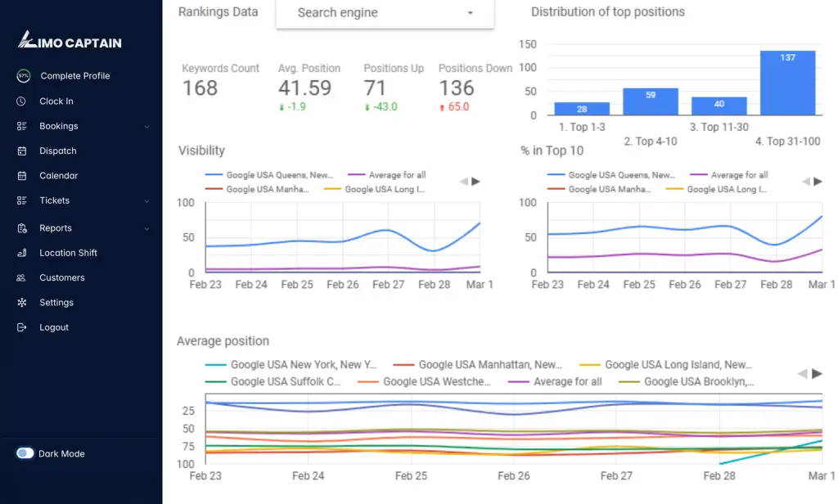Expand the Bookings submenu chevron
The height and width of the screenshot is (504, 838).
(x=146, y=127)
